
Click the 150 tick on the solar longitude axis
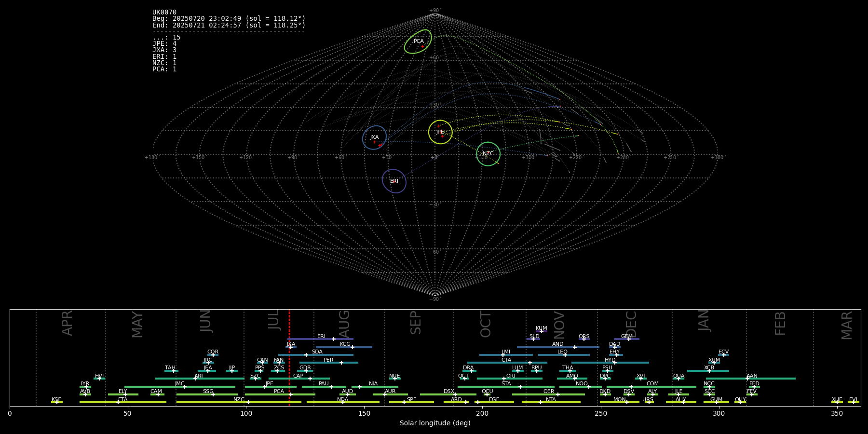(x=364, y=413)
